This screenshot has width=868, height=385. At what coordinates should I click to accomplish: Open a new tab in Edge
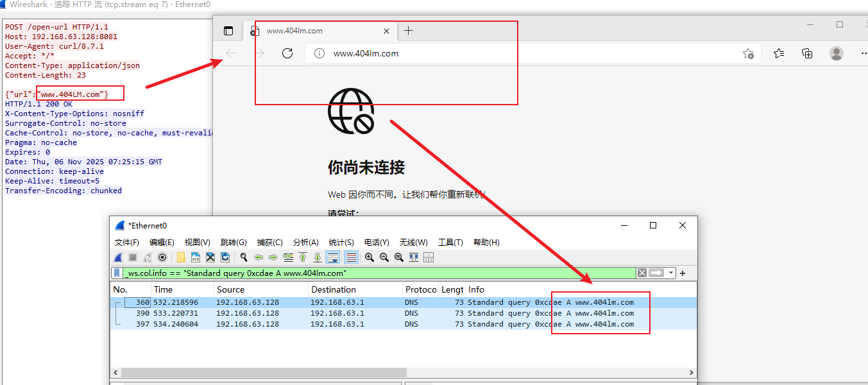click(x=409, y=31)
